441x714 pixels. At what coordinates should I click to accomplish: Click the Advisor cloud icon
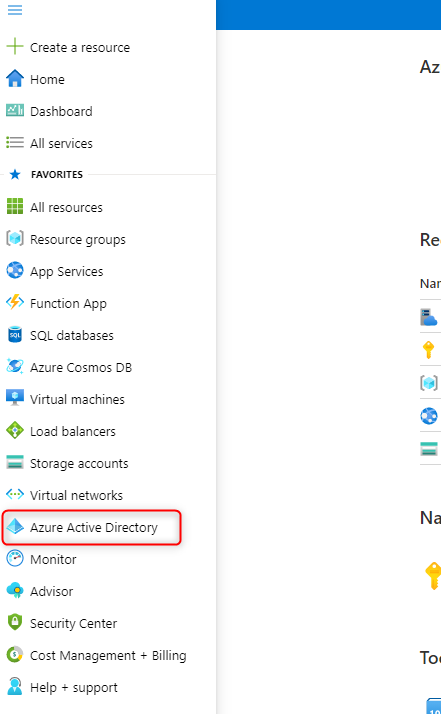click(15, 590)
